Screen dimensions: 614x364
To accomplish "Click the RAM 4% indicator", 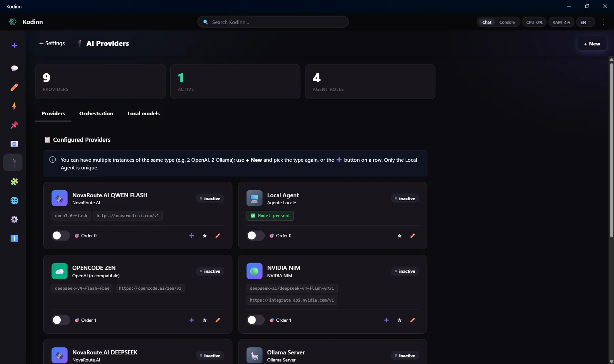I will [x=561, y=22].
